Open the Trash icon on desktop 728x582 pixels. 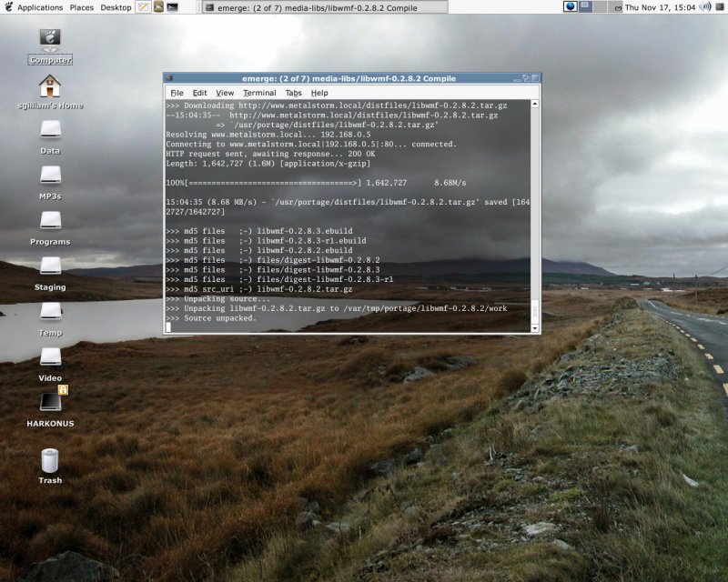pos(50,461)
